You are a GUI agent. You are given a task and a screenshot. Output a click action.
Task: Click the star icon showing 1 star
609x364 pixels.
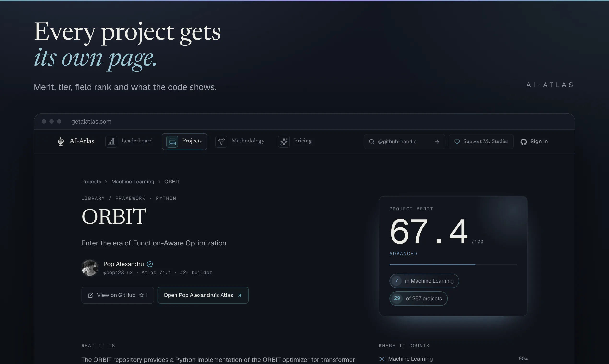pyautogui.click(x=141, y=295)
